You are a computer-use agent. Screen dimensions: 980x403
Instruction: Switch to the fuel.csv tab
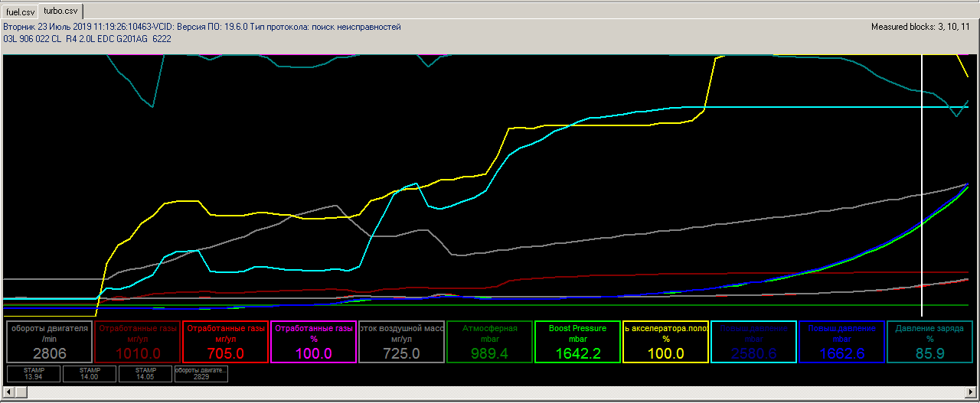tap(21, 12)
